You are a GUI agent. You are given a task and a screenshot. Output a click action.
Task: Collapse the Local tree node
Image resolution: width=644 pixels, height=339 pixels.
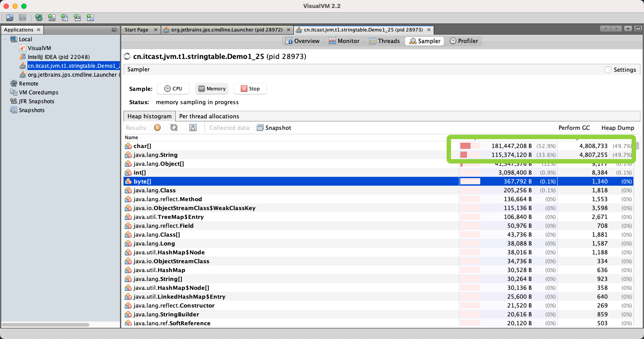(5, 39)
